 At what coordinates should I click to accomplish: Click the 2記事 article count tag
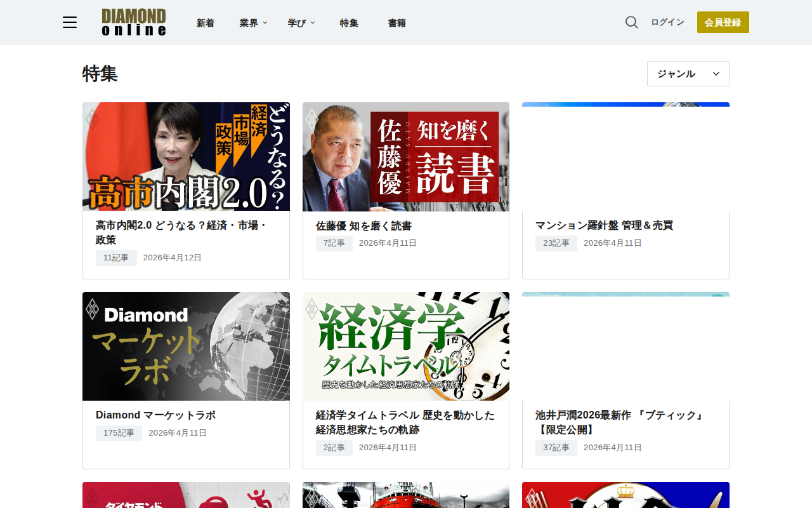tap(334, 448)
